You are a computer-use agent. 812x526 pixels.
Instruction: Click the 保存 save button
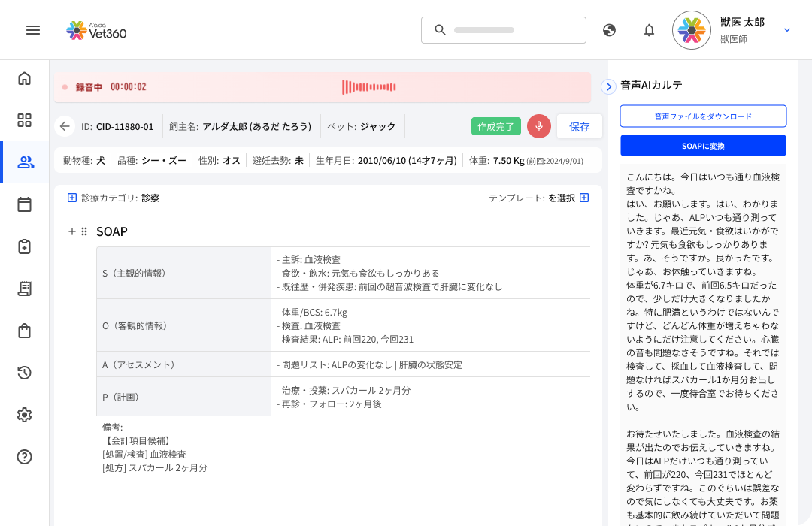pyautogui.click(x=580, y=126)
